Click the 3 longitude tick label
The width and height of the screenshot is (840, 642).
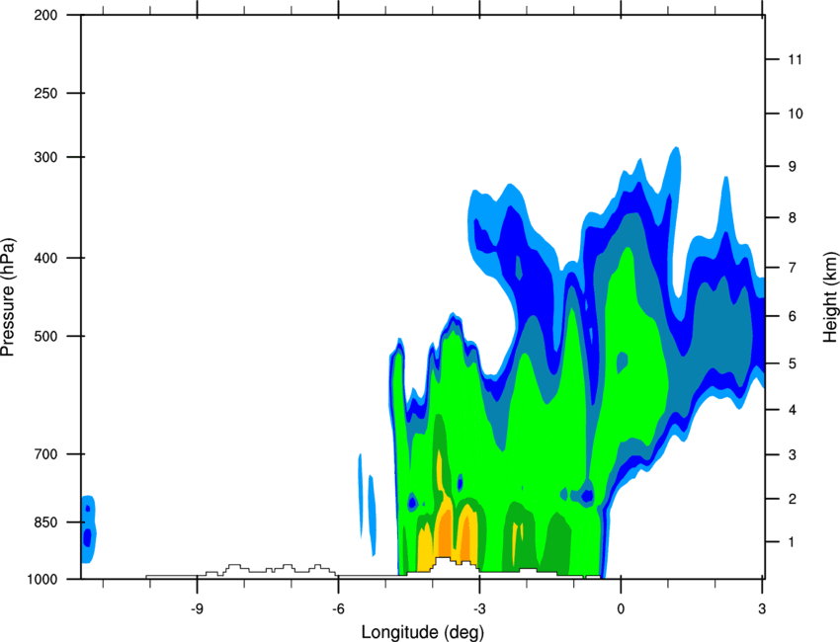point(762,609)
